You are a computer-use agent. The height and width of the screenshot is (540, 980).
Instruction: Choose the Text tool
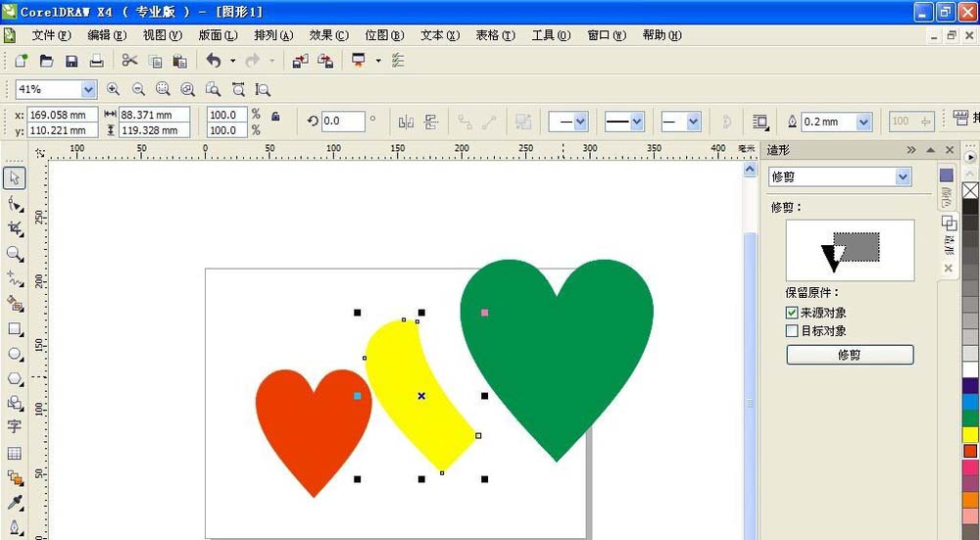coord(14,426)
